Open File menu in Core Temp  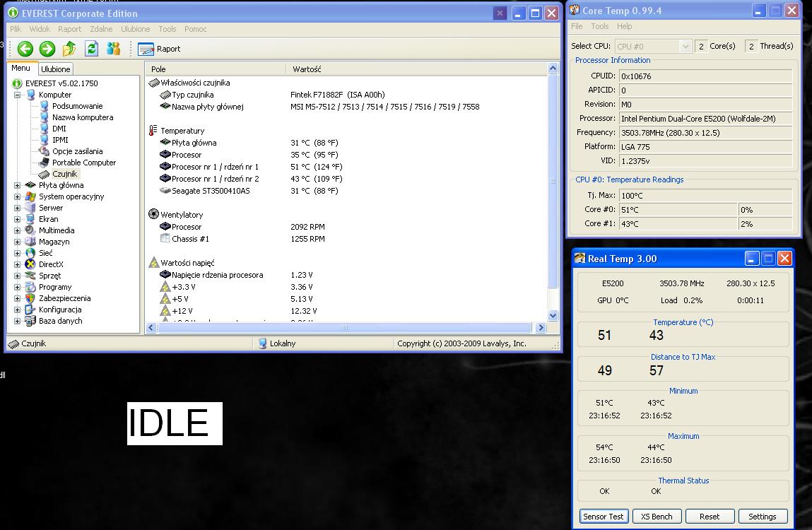(577, 26)
